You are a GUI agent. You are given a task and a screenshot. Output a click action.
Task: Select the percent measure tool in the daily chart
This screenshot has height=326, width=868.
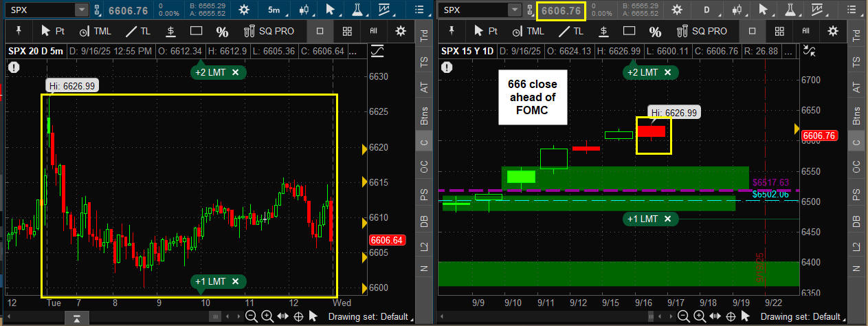[x=655, y=31]
